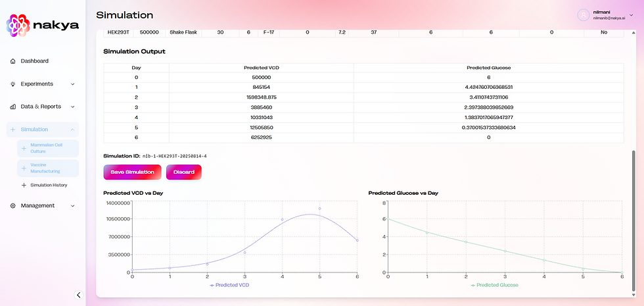Click the 0.37001537333680634 glucose cell
Viewport: 644px width, 306px height.
coord(488,128)
